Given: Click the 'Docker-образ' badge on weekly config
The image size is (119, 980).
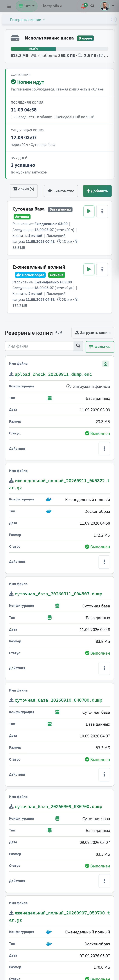Looking at the screenshot, I should click(x=30, y=275).
